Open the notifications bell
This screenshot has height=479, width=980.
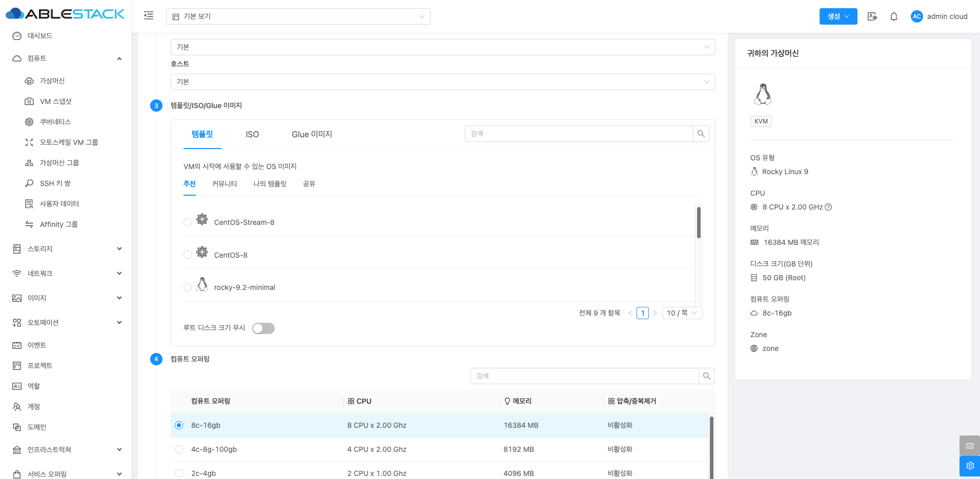893,16
